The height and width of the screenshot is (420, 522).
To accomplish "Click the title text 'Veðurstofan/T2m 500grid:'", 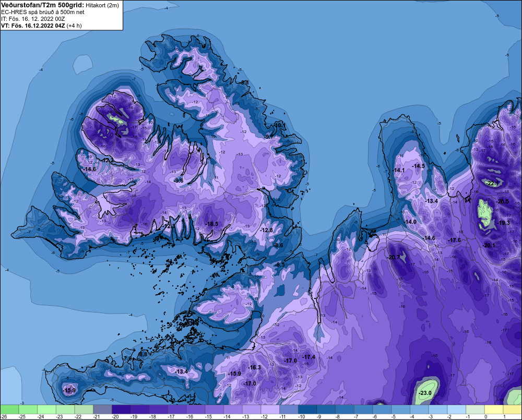I will coord(42,5).
